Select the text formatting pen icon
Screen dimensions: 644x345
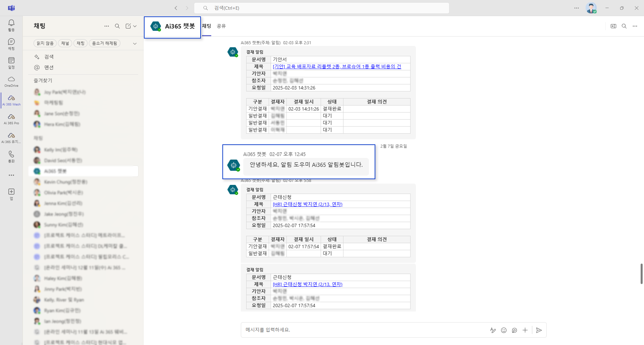(x=493, y=330)
